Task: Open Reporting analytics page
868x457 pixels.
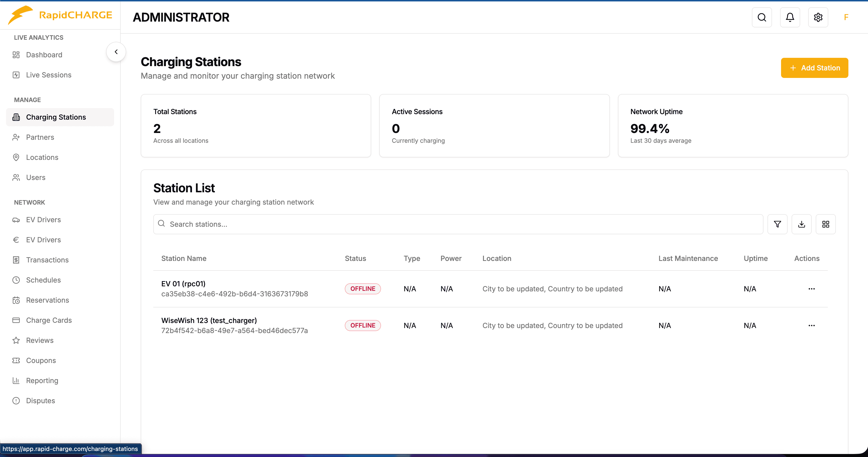Action: 42,380
